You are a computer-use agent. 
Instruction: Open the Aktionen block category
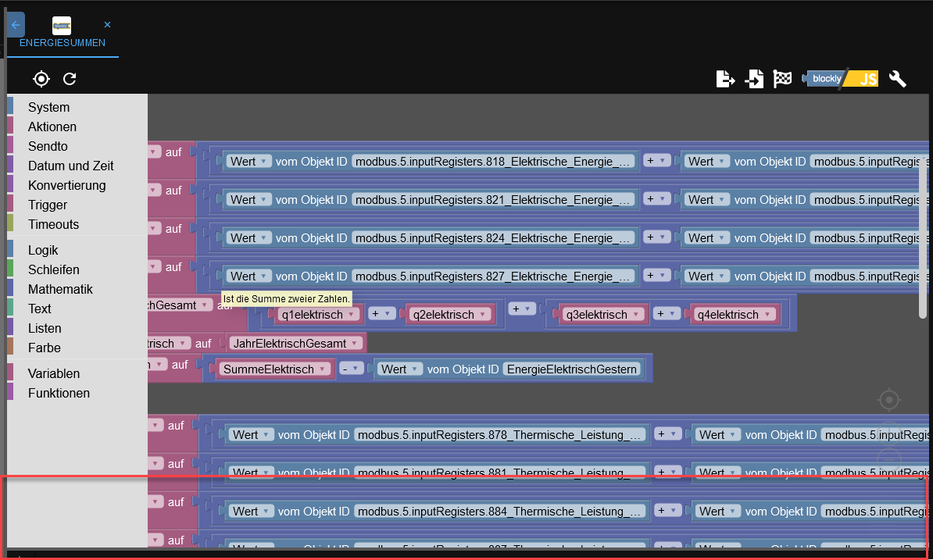pyautogui.click(x=52, y=127)
